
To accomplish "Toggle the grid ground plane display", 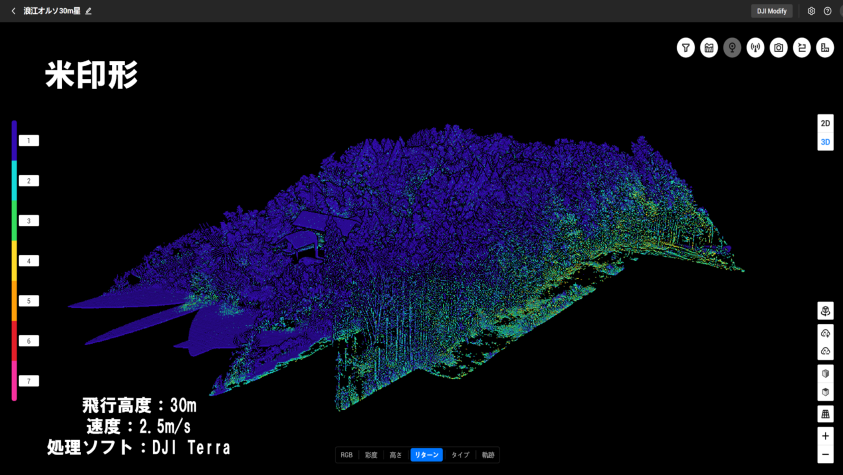I will (x=825, y=414).
